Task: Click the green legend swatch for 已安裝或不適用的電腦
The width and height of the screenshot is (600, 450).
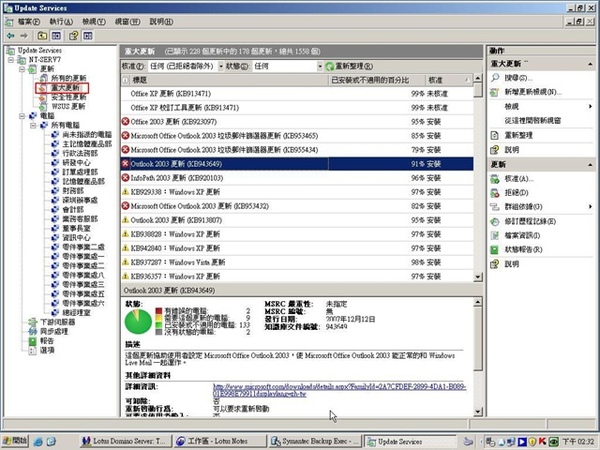Action: tap(159, 325)
